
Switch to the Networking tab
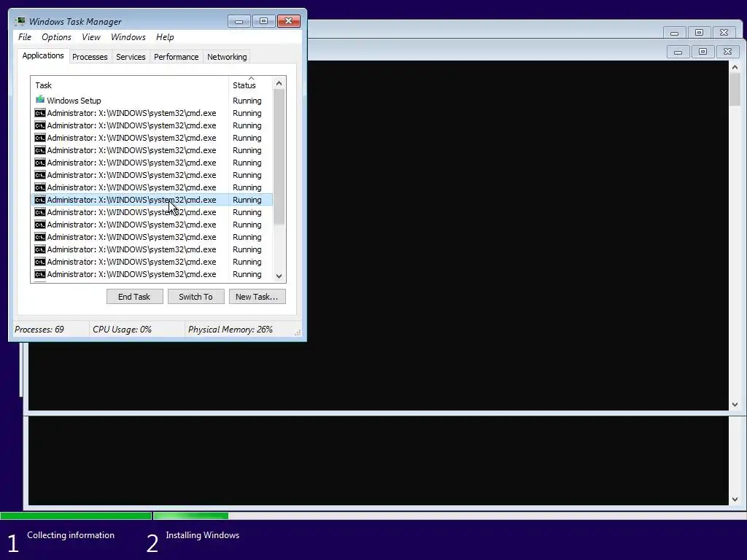click(227, 57)
